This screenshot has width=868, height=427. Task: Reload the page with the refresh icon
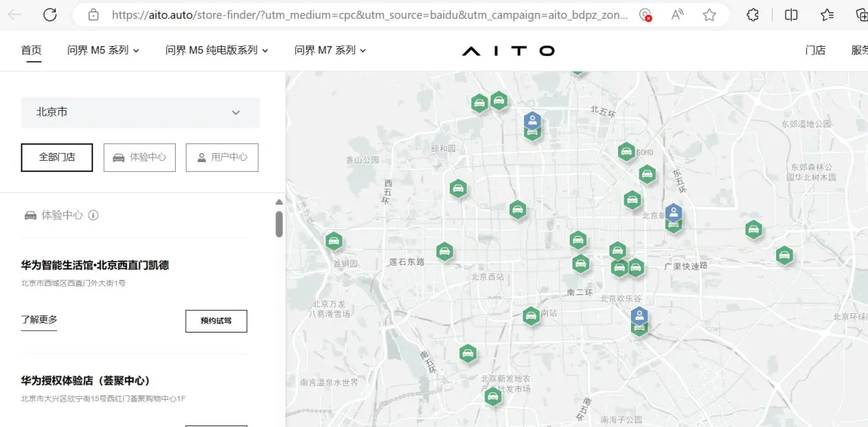50,15
